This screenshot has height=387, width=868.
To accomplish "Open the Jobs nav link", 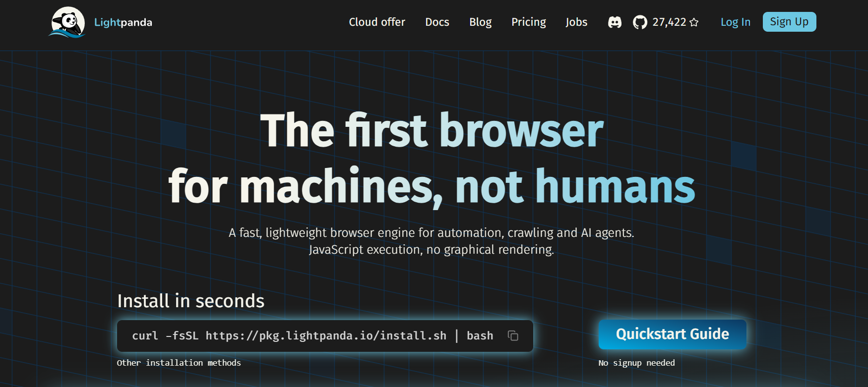I will tap(576, 22).
